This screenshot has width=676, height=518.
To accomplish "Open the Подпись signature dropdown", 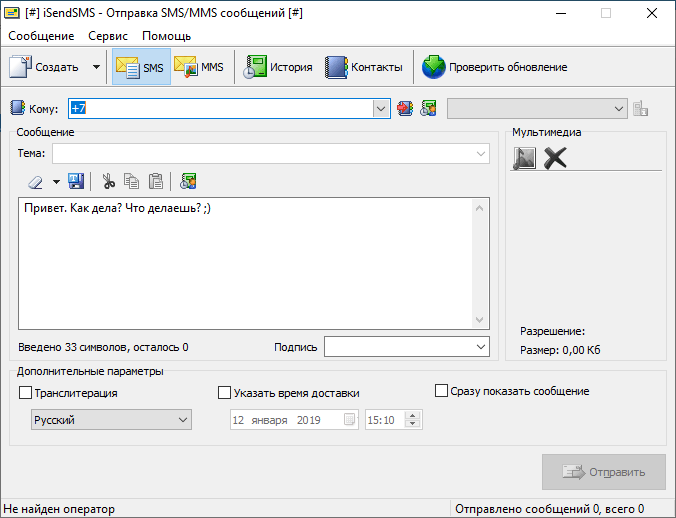I will point(407,347).
